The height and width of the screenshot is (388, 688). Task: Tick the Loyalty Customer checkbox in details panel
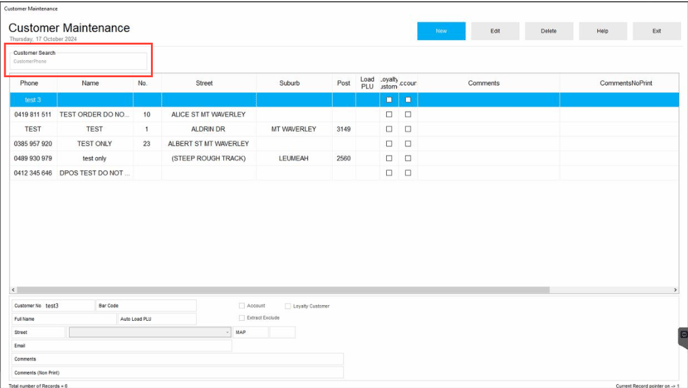tap(288, 306)
